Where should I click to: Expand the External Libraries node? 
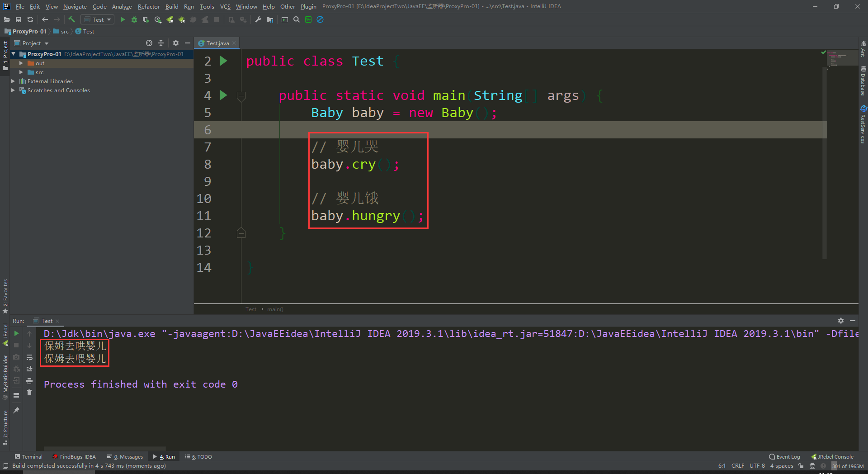click(x=13, y=81)
